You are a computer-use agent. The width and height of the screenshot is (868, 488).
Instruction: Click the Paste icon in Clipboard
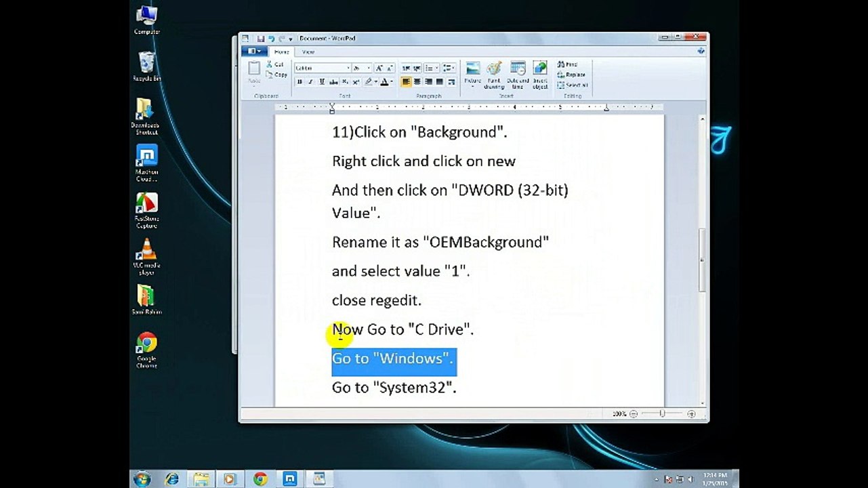click(254, 68)
